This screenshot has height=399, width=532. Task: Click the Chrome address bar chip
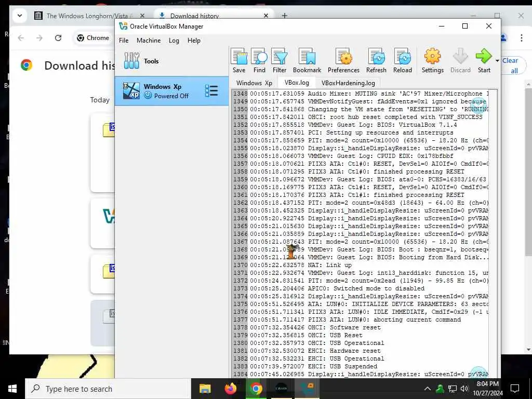[x=94, y=37]
